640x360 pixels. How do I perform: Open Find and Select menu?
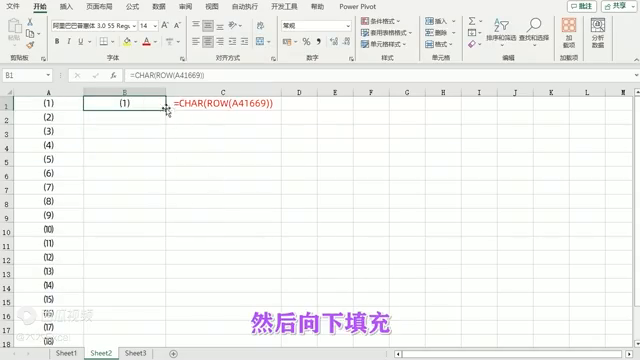(x=534, y=31)
